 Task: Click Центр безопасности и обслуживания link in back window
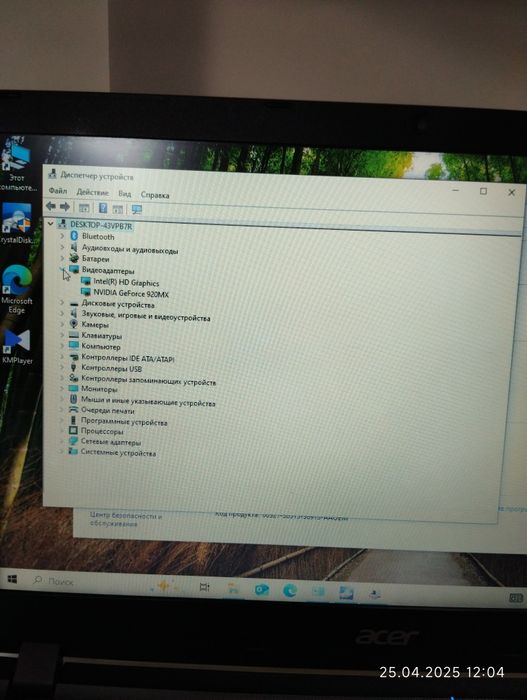coord(125,519)
